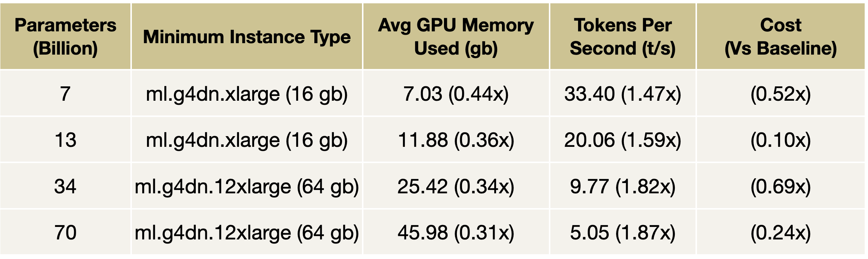
Task: Click the Cost (Vs Baseline) header
Action: pos(780,37)
